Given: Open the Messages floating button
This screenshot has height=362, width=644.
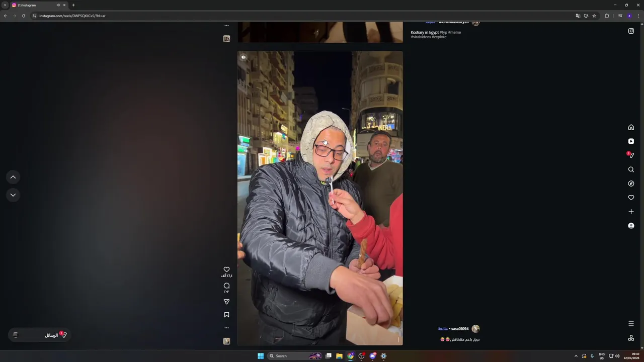Looking at the screenshot, I should pyautogui.click(x=39, y=335).
